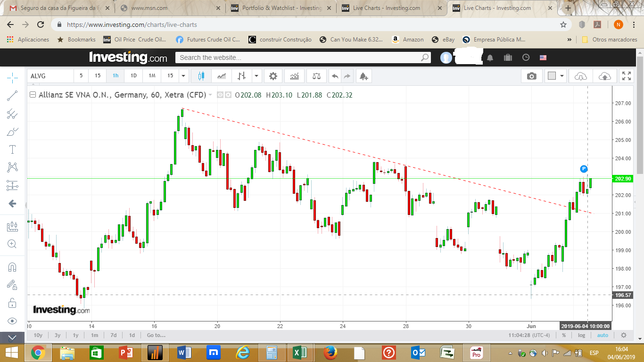Open chart settings gear in toolbar

coord(273,76)
